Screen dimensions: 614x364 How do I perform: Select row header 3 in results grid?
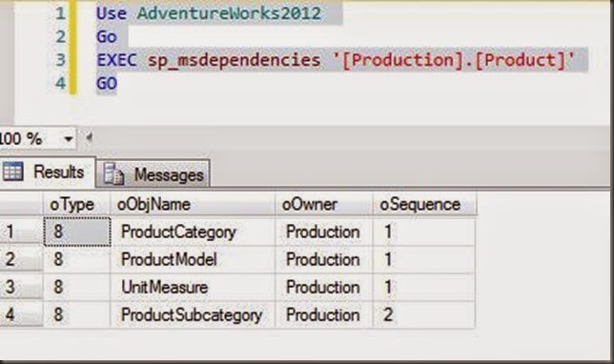[x=21, y=287]
